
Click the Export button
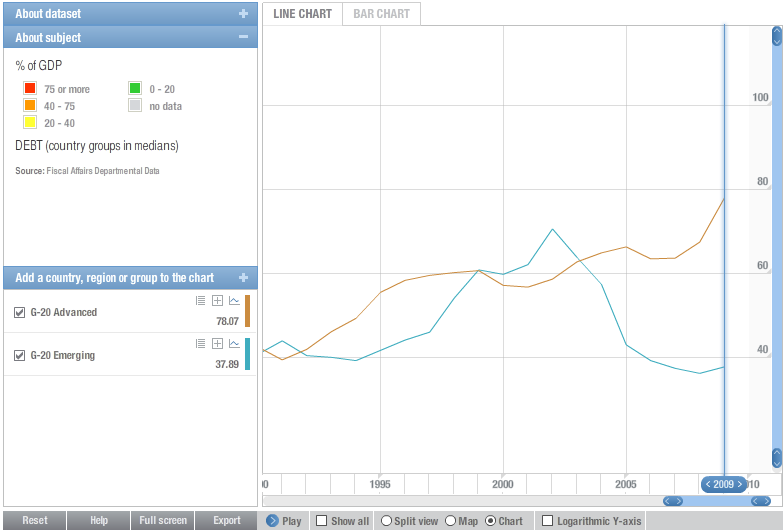226,520
